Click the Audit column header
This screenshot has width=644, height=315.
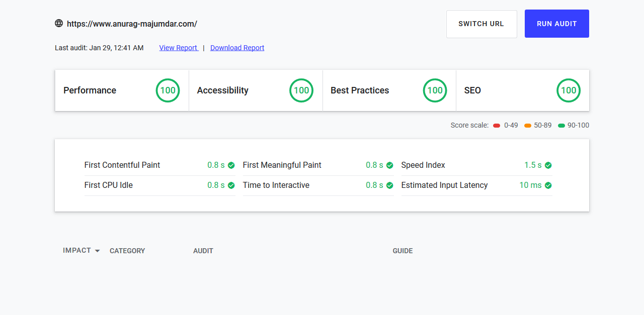(x=203, y=251)
